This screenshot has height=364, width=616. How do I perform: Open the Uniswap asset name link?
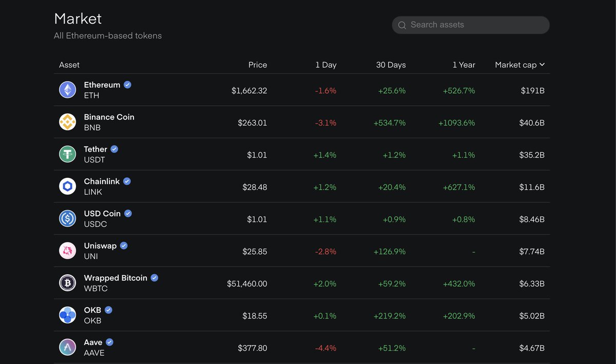(x=100, y=246)
